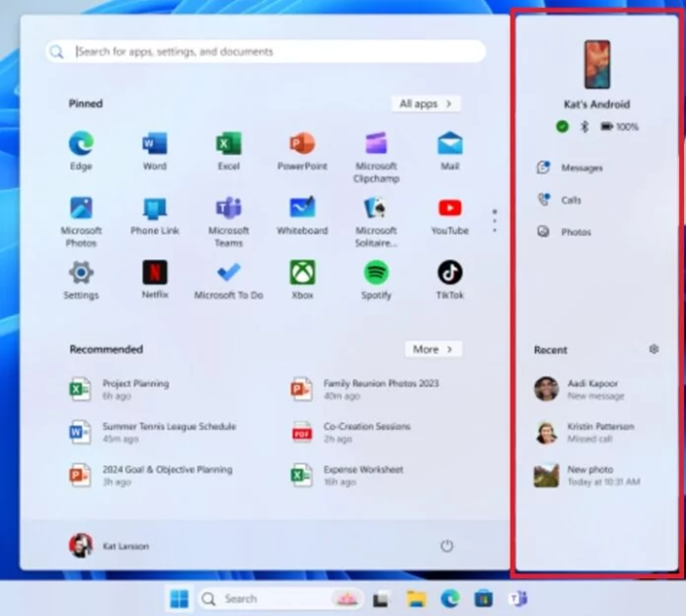Open Aadi Kapoor new message
Viewport: 686px width, 616px height.
(x=580, y=389)
